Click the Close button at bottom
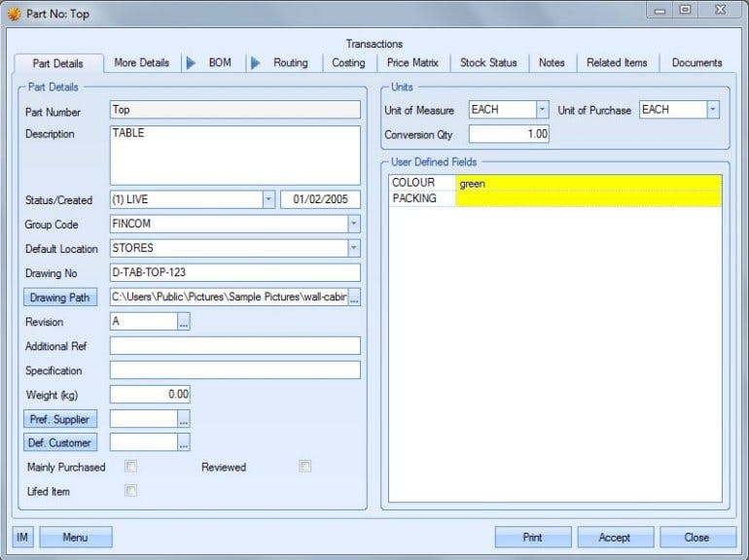 coord(696,537)
